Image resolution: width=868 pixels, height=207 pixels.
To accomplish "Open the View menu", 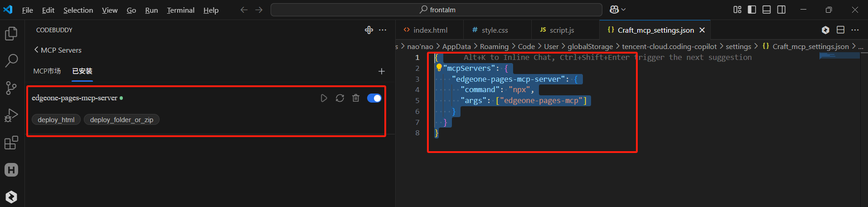I will tap(110, 10).
